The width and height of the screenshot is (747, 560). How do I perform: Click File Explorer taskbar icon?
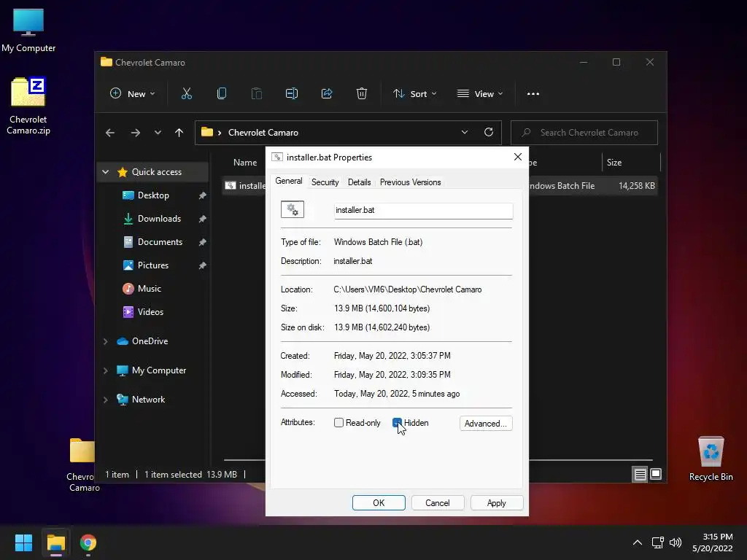pos(55,542)
